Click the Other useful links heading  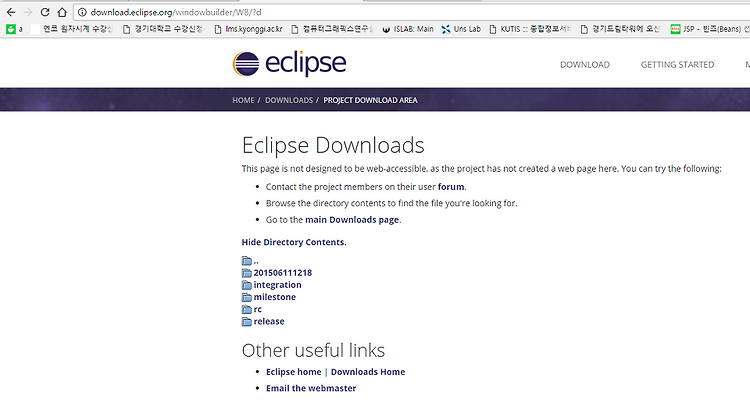point(313,351)
